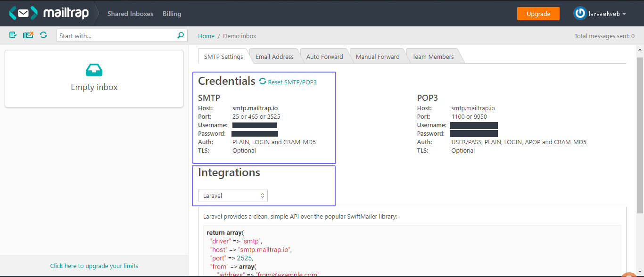This screenshot has height=277, width=644.
Task: Go to the Team Members tab
Action: tap(433, 57)
